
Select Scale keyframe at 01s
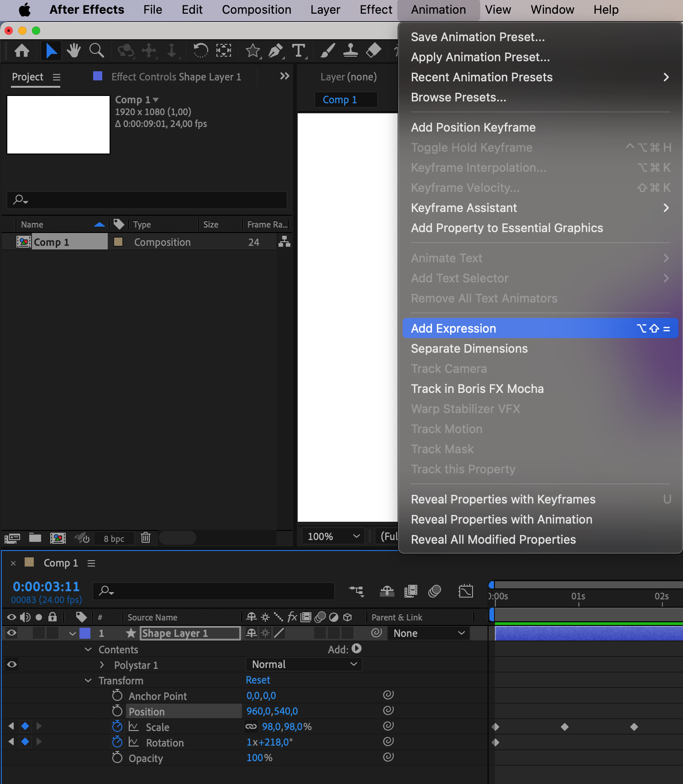click(x=565, y=727)
